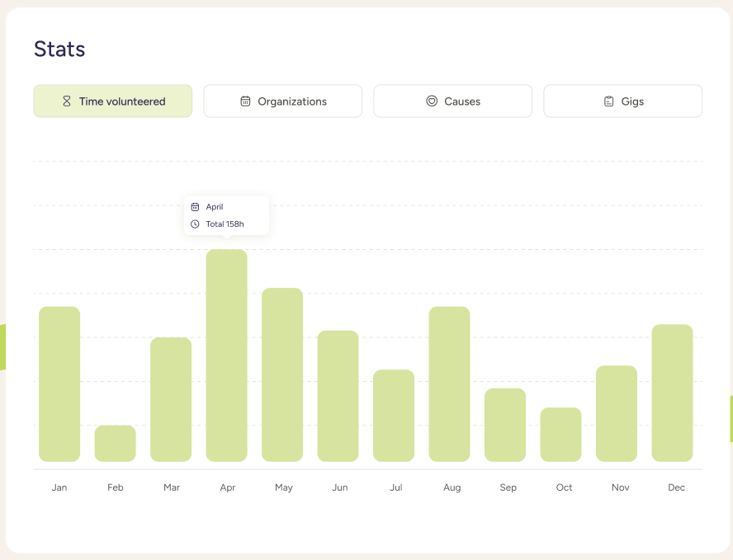The width and height of the screenshot is (733, 560).
Task: Click the heart icon beside Causes
Action: [x=432, y=101]
